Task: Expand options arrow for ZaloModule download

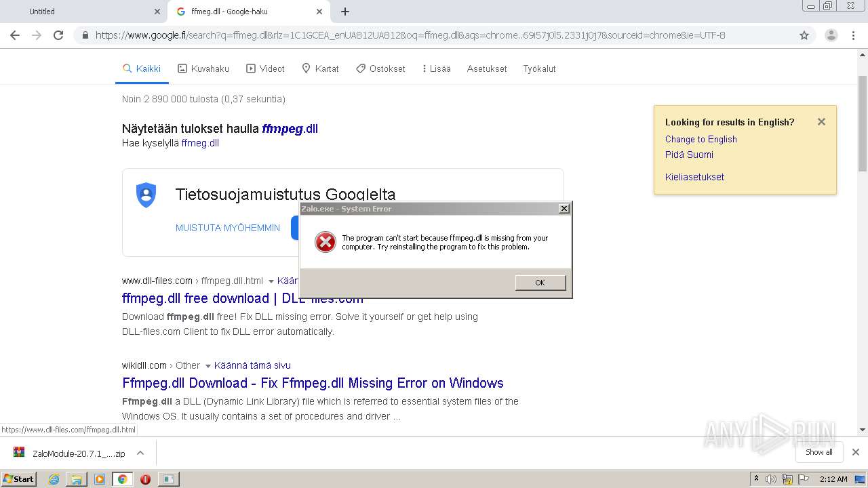Action: [x=140, y=453]
